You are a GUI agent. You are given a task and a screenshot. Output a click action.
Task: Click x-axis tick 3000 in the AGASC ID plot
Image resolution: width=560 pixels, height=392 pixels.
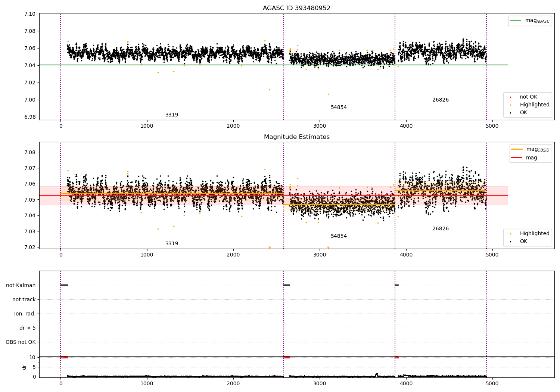(320, 126)
